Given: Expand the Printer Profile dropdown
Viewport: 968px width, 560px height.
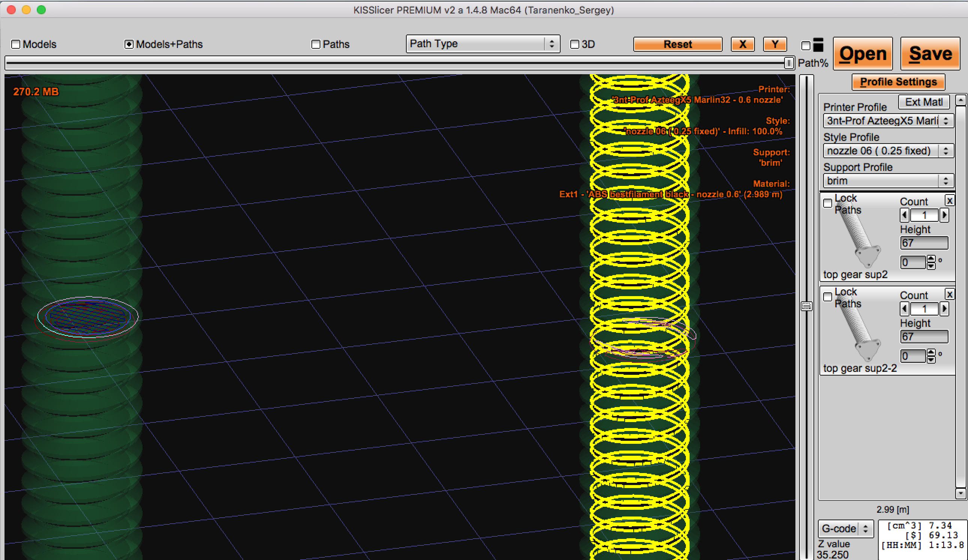Looking at the screenshot, I should pyautogui.click(x=888, y=121).
